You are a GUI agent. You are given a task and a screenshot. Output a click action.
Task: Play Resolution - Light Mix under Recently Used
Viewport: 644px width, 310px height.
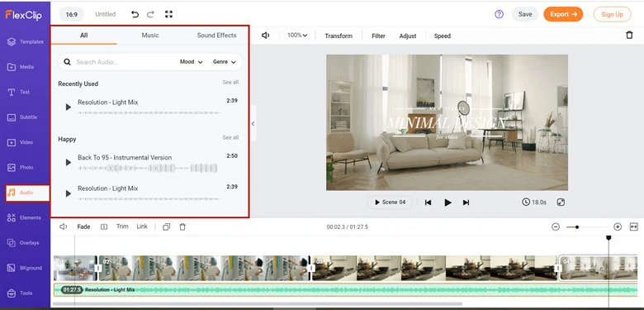click(69, 107)
